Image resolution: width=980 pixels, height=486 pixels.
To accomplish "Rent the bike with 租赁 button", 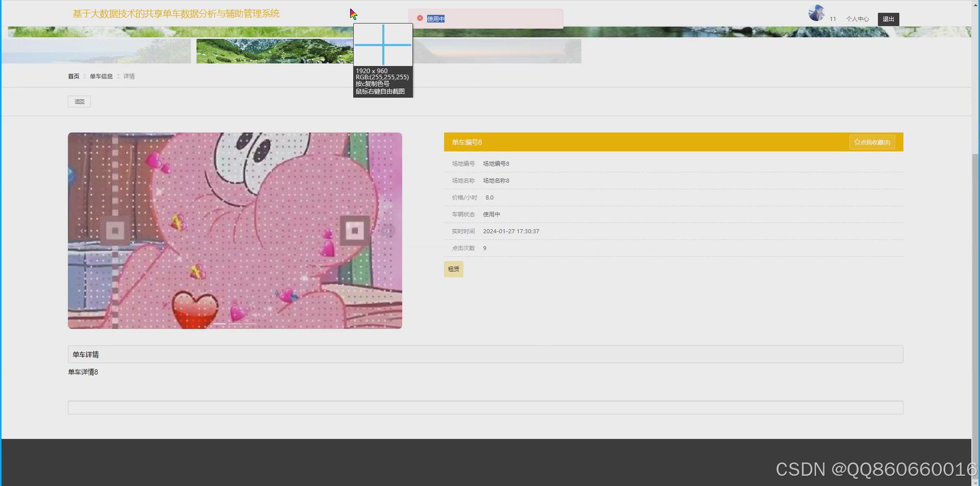I will click(x=454, y=269).
